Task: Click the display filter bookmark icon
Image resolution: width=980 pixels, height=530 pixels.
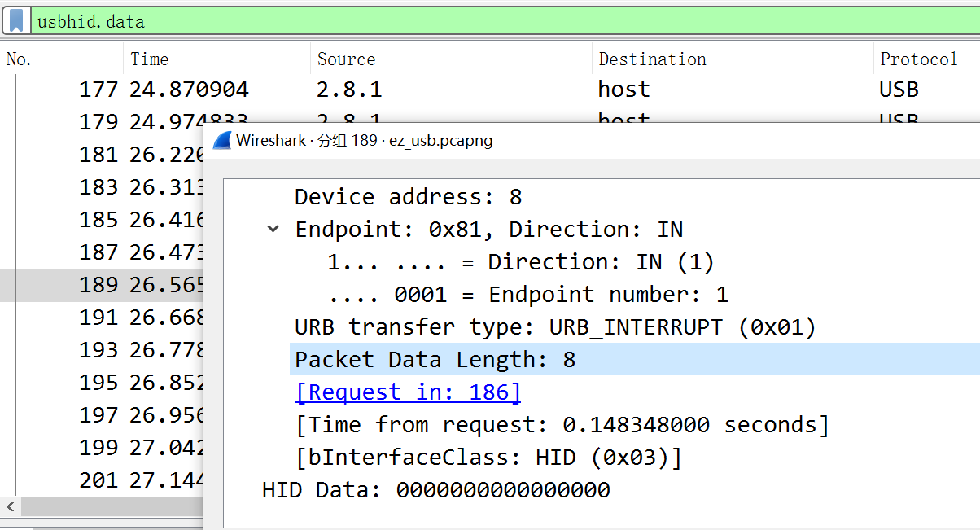Action: point(16,21)
